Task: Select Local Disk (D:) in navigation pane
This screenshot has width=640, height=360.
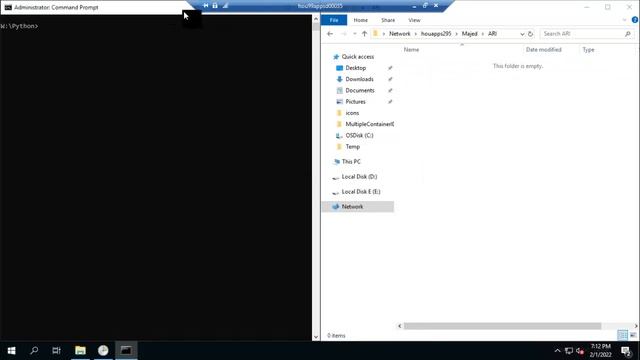Action: click(x=359, y=177)
